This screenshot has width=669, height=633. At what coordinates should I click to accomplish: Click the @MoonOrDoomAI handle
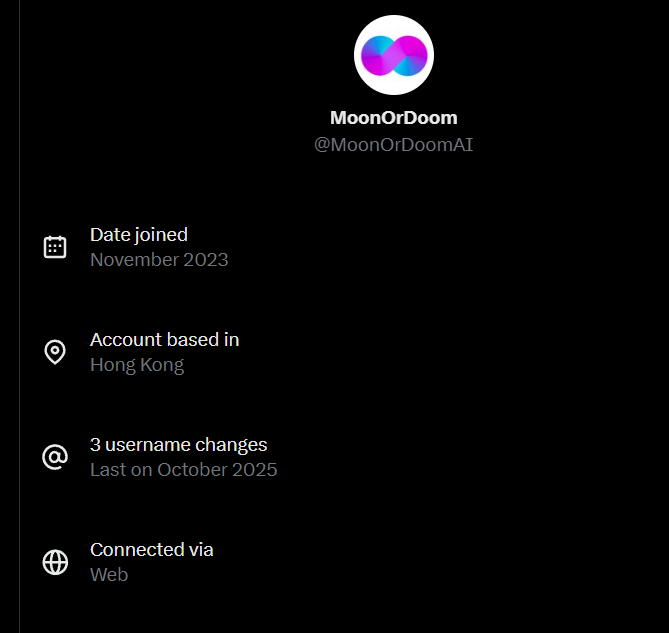(x=393, y=145)
